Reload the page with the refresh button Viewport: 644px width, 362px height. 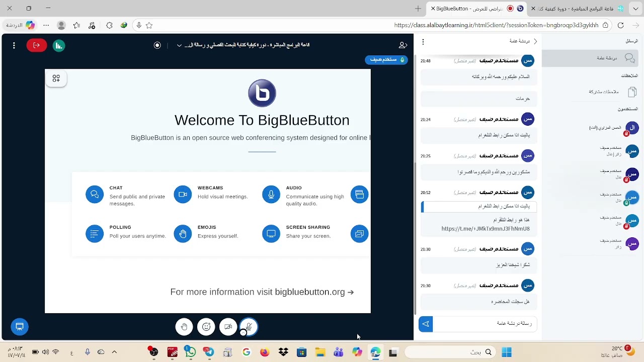(x=620, y=25)
